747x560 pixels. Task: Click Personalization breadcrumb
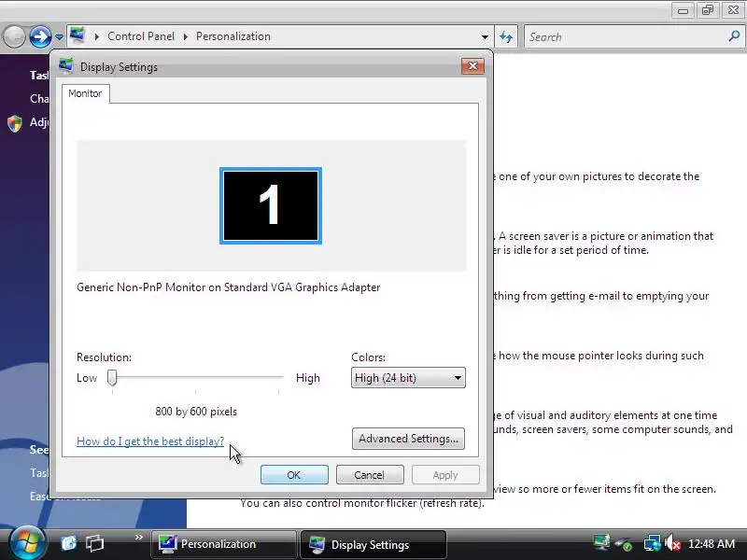(x=233, y=36)
